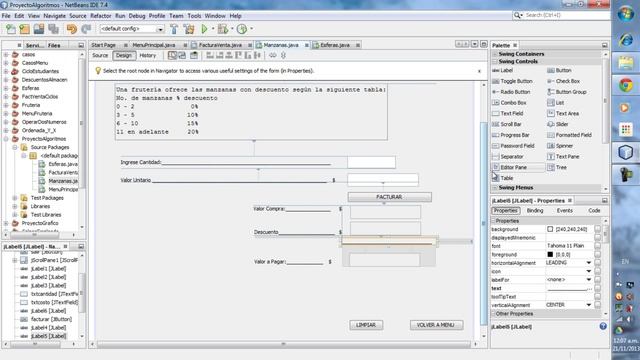640x360 pixels.
Task: Click change vertical resizability icon
Action: coord(283,56)
